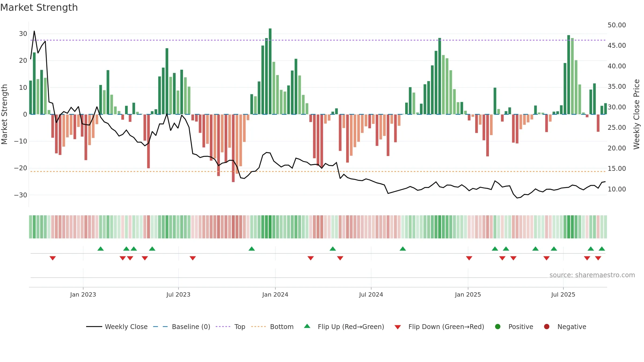
Task: Click the black Weekly Close legend line
Action: (94, 327)
